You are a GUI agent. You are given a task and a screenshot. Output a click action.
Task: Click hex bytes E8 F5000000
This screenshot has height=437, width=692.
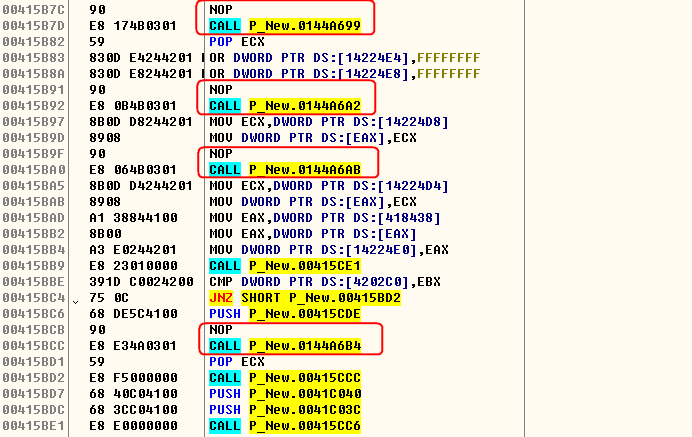(x=133, y=378)
